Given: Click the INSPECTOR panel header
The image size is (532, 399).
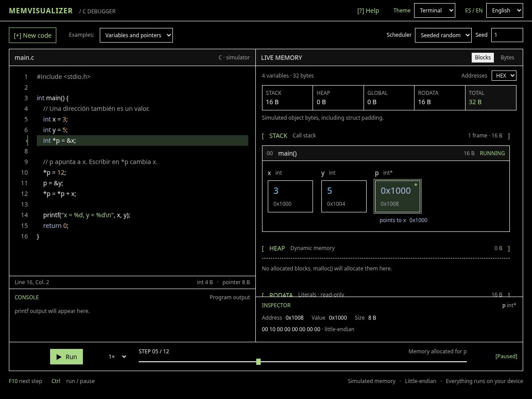Looking at the screenshot, I should click(276, 305).
